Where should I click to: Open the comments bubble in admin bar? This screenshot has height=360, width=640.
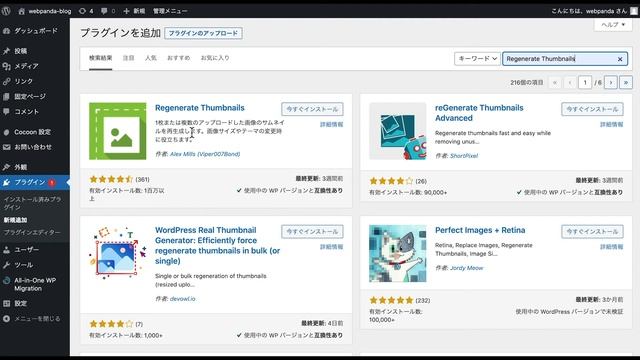click(108, 11)
